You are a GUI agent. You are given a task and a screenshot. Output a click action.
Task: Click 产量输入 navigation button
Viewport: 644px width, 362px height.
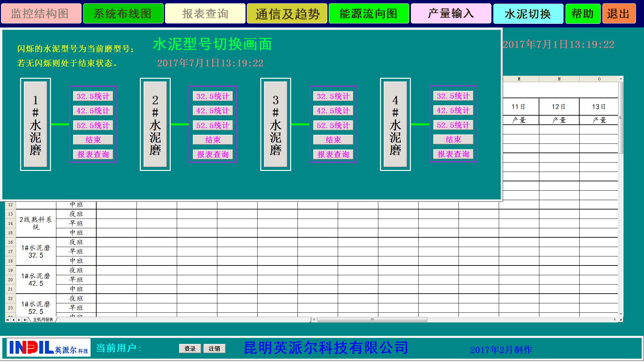click(x=451, y=14)
